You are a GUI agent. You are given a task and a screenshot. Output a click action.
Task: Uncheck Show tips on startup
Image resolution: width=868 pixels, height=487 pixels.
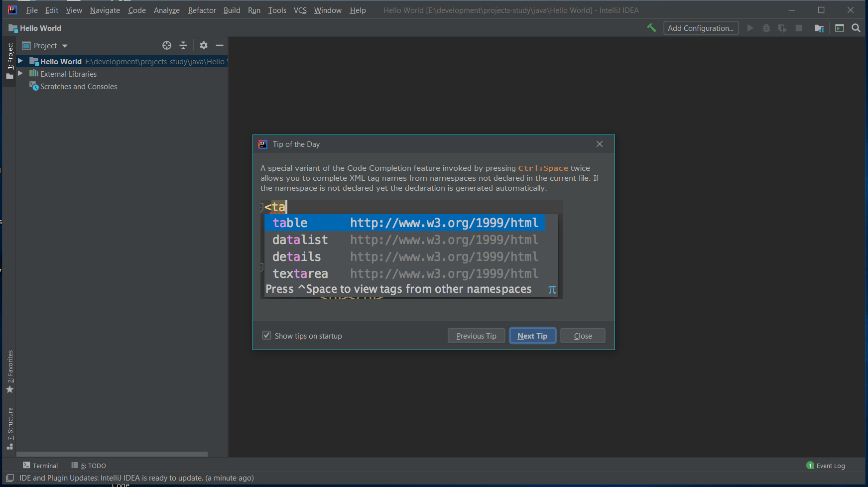(267, 336)
